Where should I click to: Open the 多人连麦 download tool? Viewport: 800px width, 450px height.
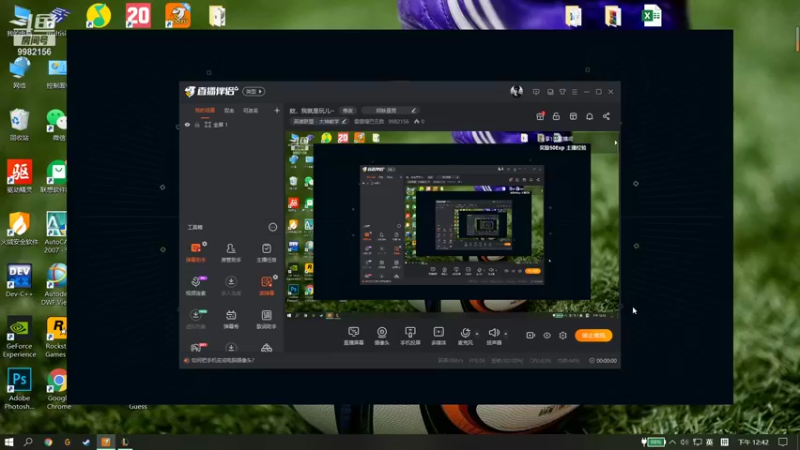[231, 286]
